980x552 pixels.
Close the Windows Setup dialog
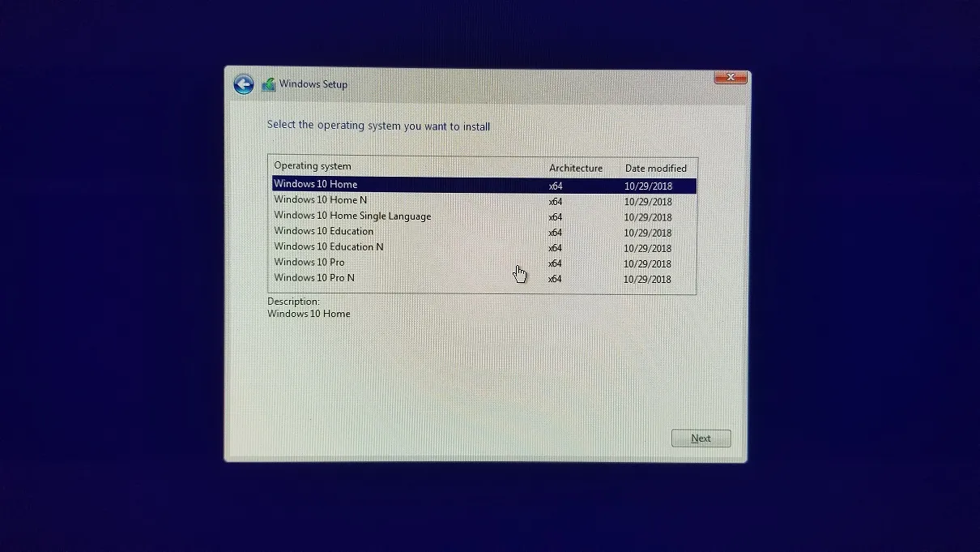point(730,77)
